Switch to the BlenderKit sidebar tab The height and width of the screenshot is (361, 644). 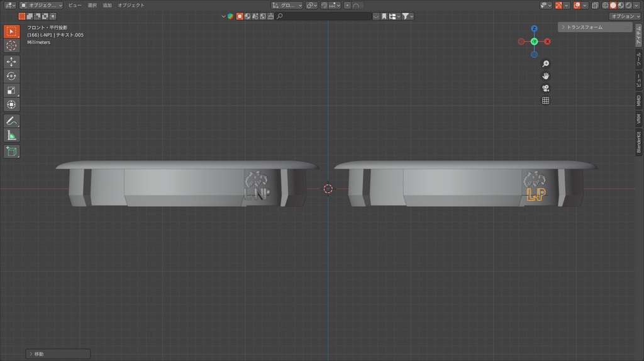click(639, 143)
